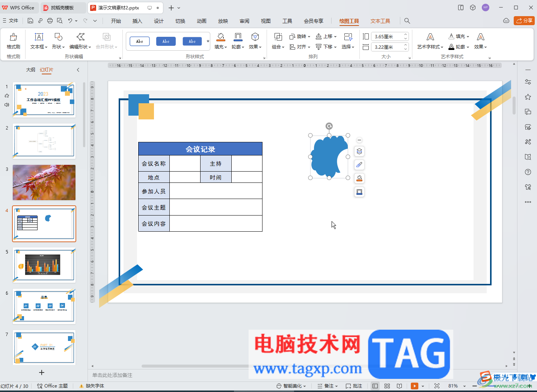
Task: Open the Align dropdown
Action: click(x=300, y=47)
